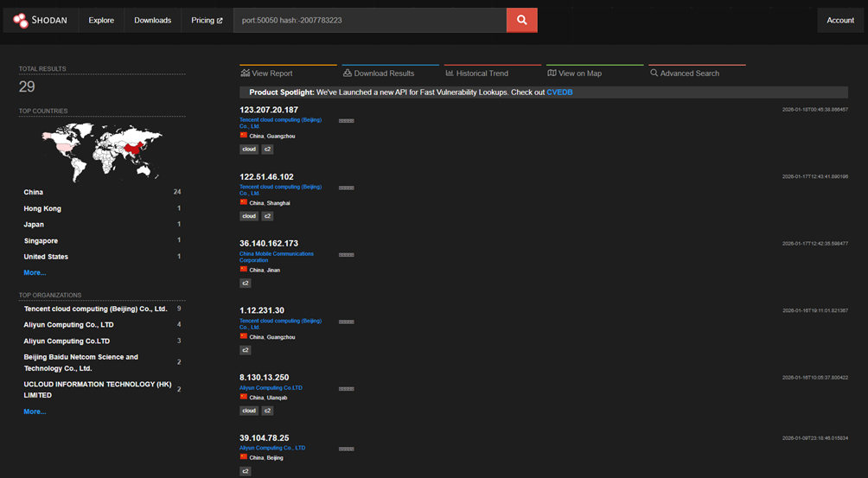Click the Shodan logo in header
868x478 pixels.
point(40,20)
